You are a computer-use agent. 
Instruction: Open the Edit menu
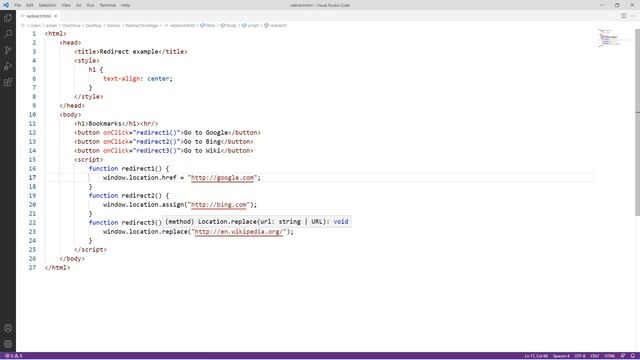30,5
